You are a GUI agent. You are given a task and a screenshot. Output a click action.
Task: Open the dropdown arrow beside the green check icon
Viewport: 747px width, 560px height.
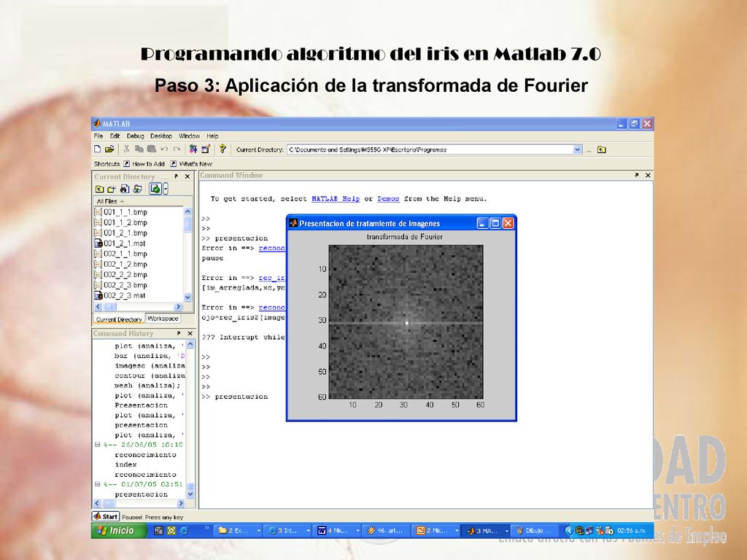click(166, 189)
